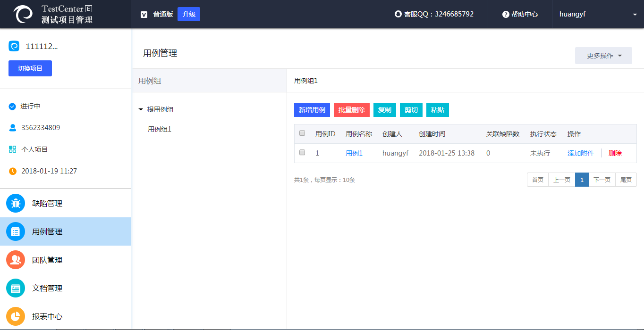Toggle the select-all checkbox in table header

302,133
